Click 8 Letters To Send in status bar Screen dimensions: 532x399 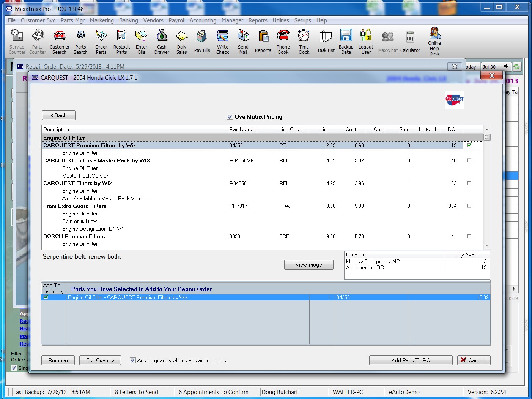point(137,392)
